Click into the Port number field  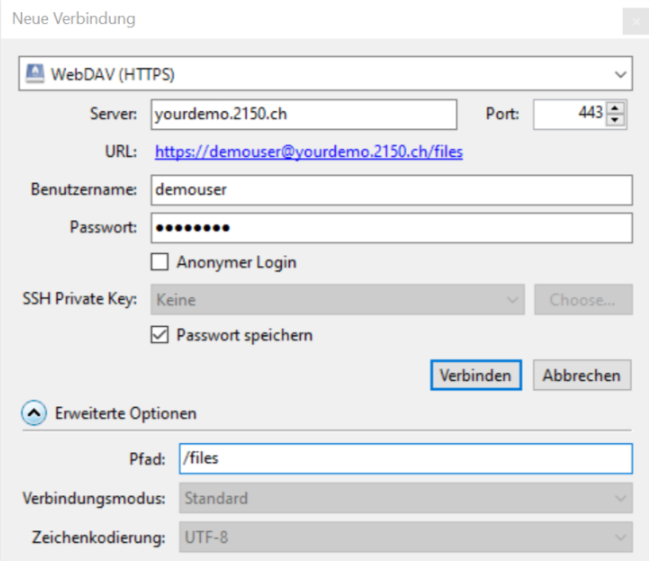(x=568, y=113)
